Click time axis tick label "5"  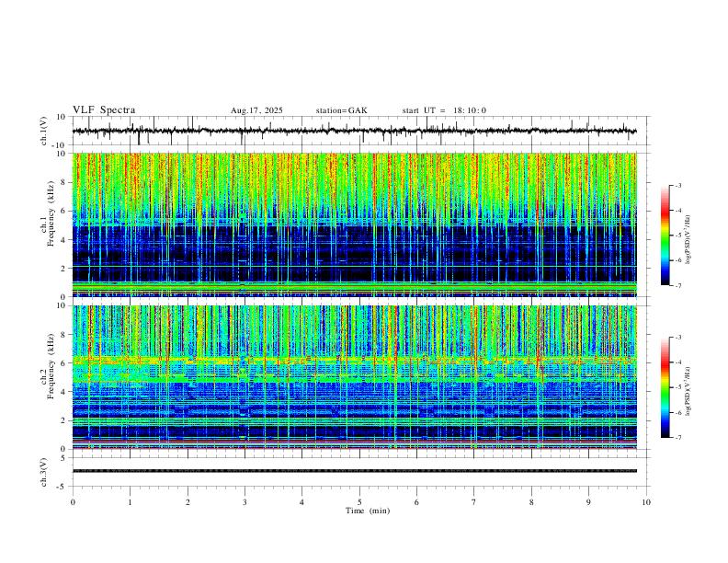point(359,502)
